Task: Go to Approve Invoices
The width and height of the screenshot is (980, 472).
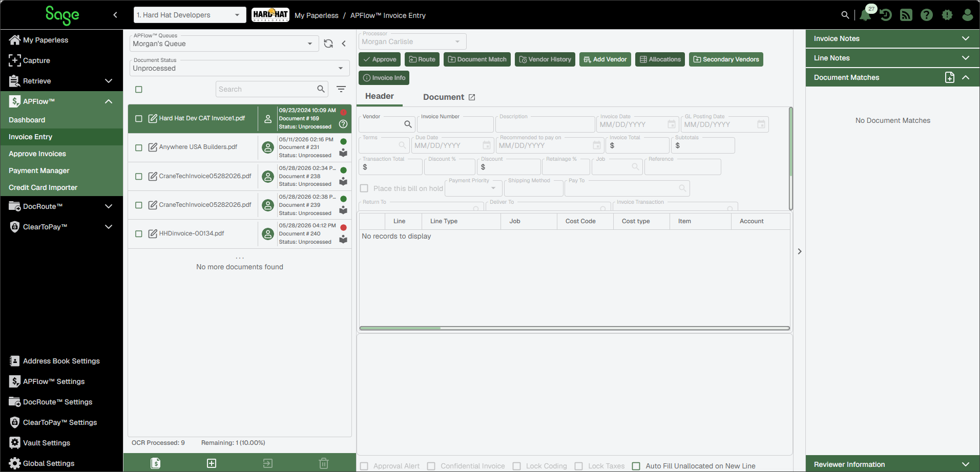Action: click(x=37, y=154)
